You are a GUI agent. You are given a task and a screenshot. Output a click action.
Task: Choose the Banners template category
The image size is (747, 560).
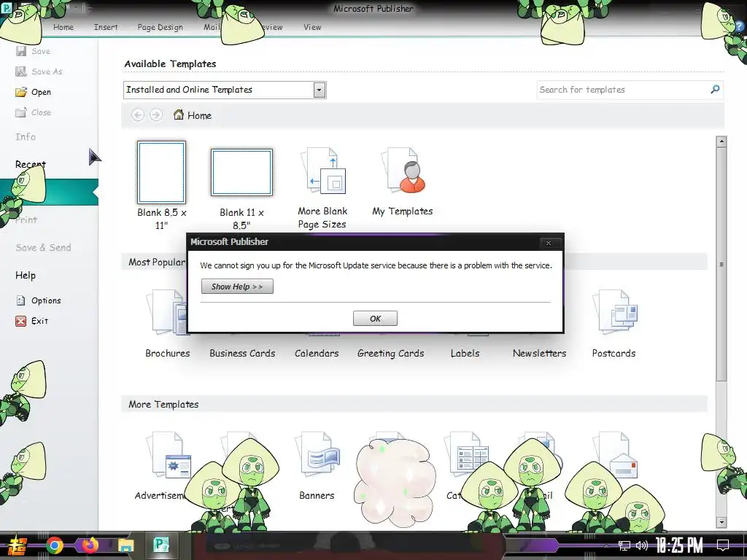tap(317, 466)
